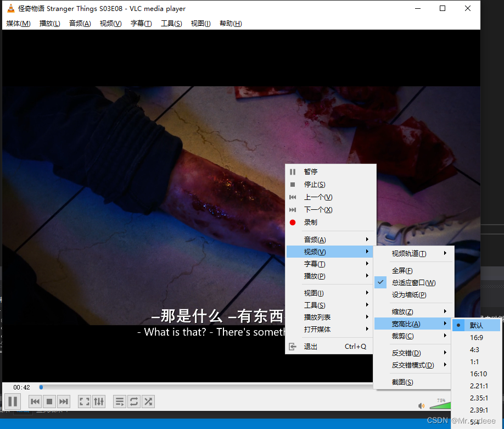This screenshot has height=429, width=504.
Task: Minimize the VLC media player window
Action: 418,8
